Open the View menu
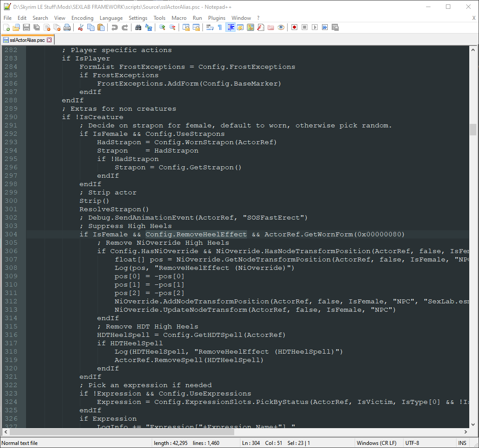The height and width of the screenshot is (448, 479). pos(60,18)
